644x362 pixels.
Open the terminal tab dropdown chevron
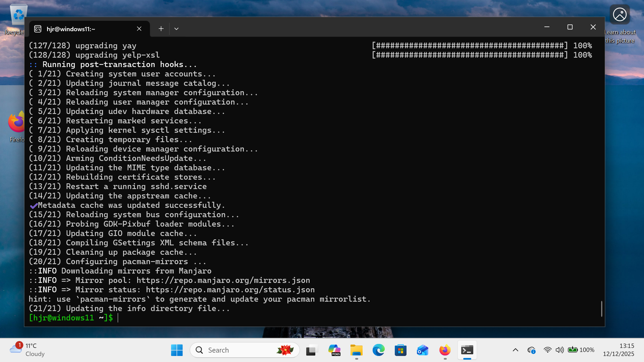coord(177,29)
